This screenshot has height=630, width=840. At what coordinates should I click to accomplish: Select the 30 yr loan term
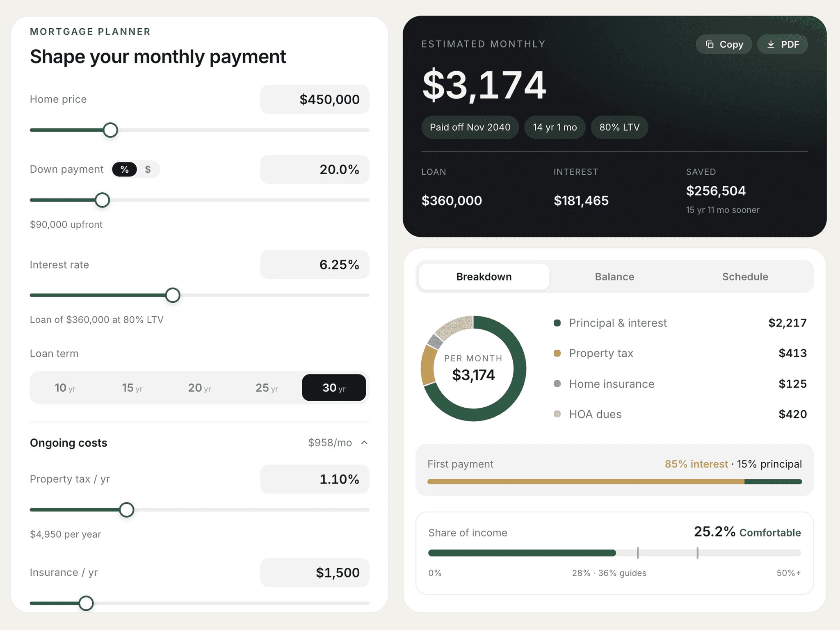[334, 388]
